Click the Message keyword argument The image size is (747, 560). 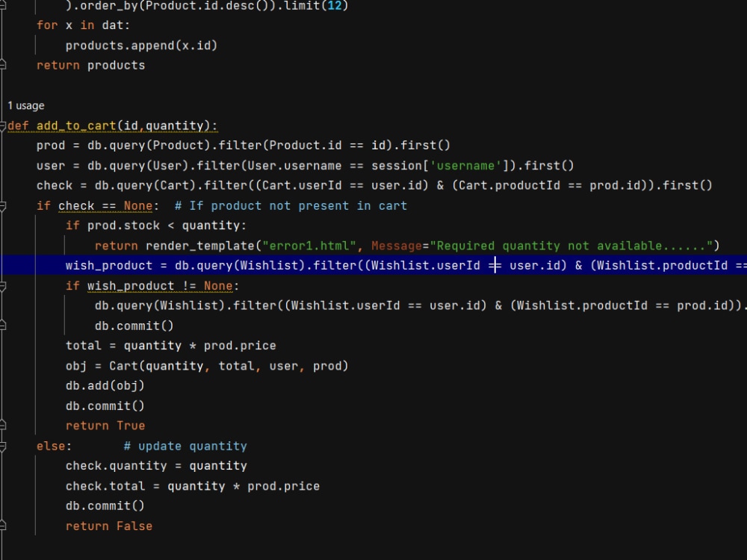[397, 246]
